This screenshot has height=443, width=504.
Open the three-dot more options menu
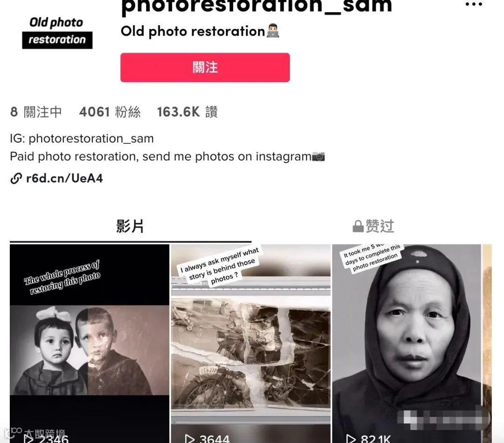coord(474,4)
